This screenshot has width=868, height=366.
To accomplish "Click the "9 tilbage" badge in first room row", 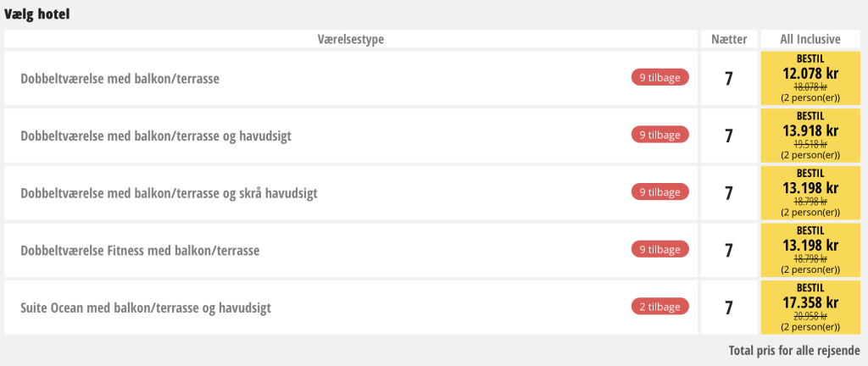I will tap(659, 77).
